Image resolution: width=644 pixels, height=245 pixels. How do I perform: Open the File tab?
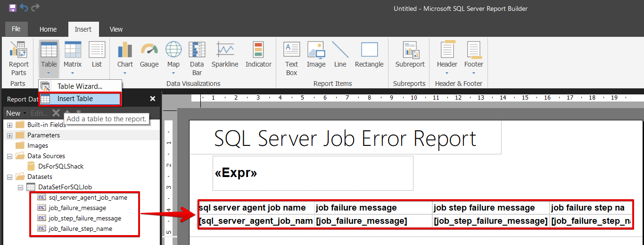click(16, 29)
